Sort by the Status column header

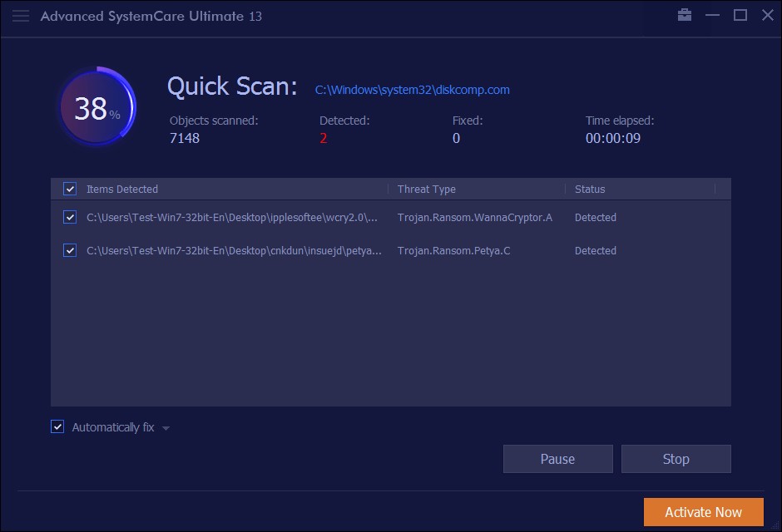coord(590,189)
